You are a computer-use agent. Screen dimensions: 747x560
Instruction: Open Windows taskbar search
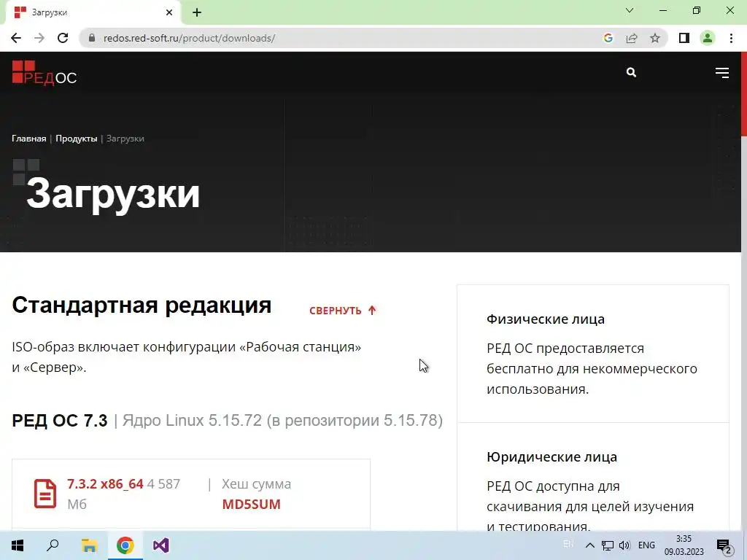click(53, 545)
